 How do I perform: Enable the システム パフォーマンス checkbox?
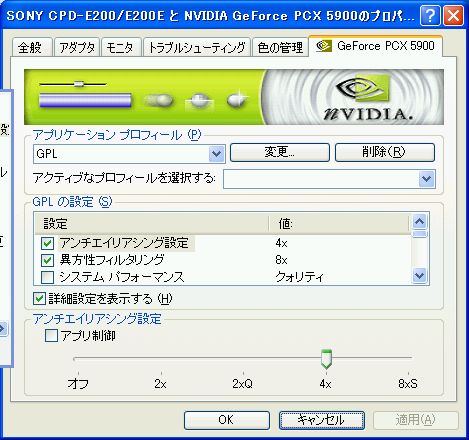(x=47, y=277)
